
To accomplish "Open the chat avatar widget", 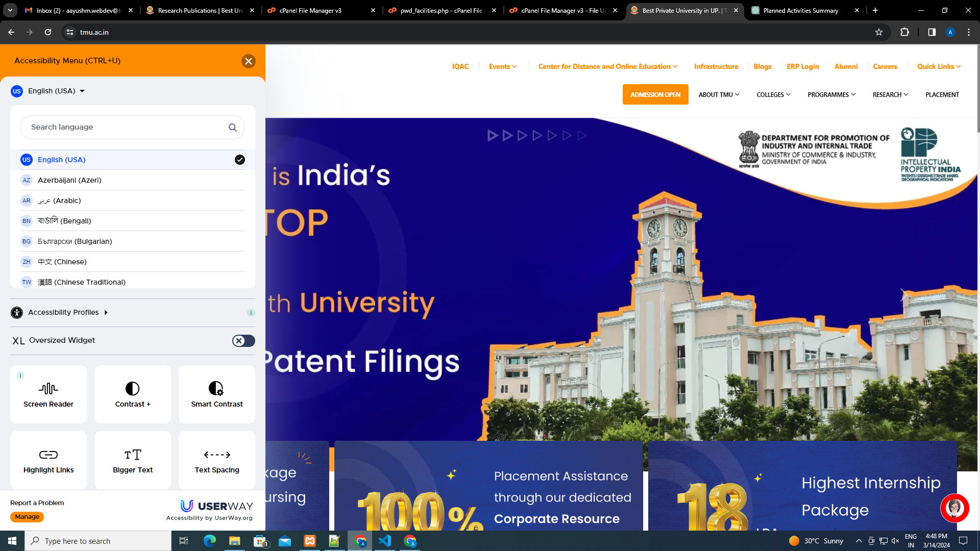I will pos(954,508).
